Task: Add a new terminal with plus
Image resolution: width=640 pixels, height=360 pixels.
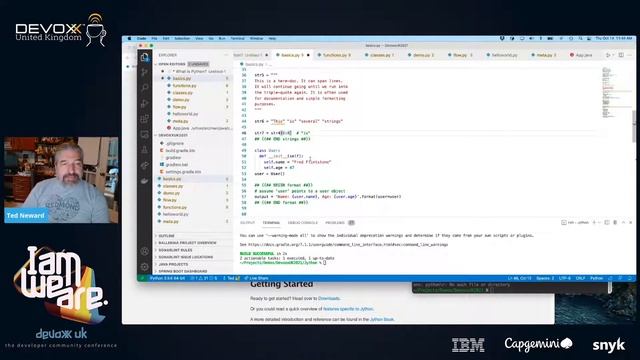Action: [x=594, y=222]
